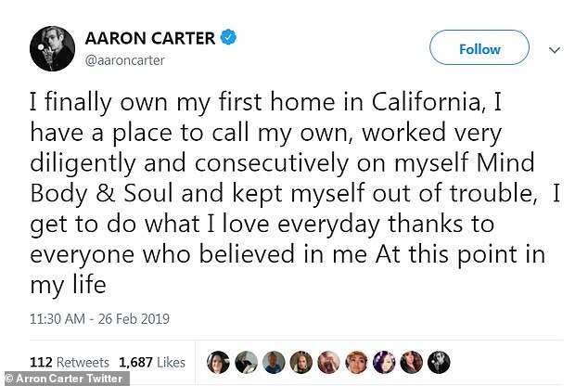588x386 pixels.
Task: Open Aaron Carter's round profile picture
Action: click(52, 49)
